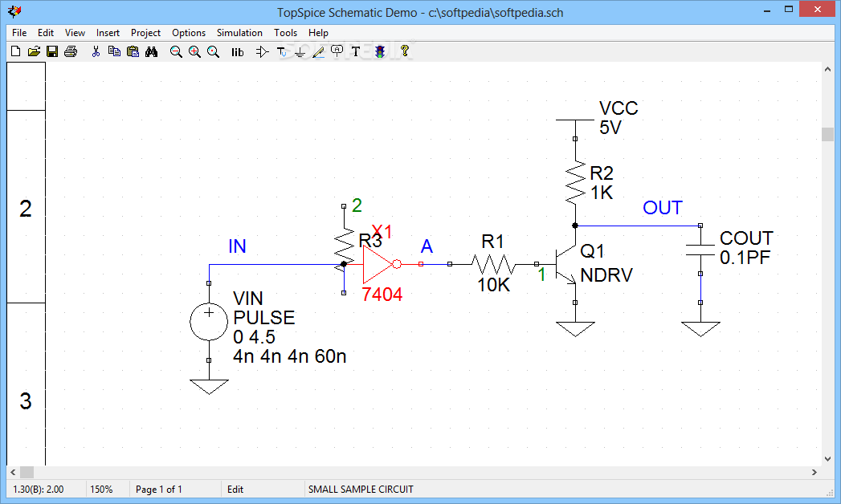Select the text T tool

coord(355,51)
